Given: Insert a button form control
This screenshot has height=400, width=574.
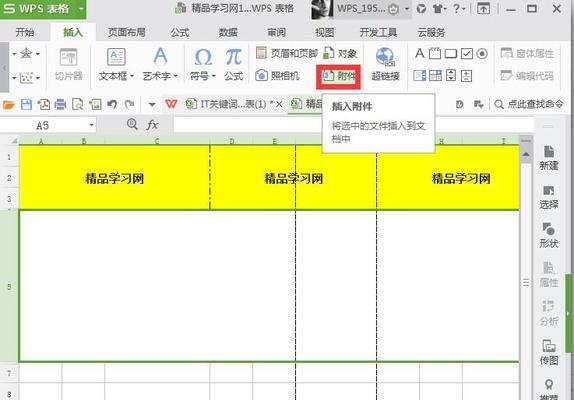Looking at the screenshot, I should click(x=451, y=54).
